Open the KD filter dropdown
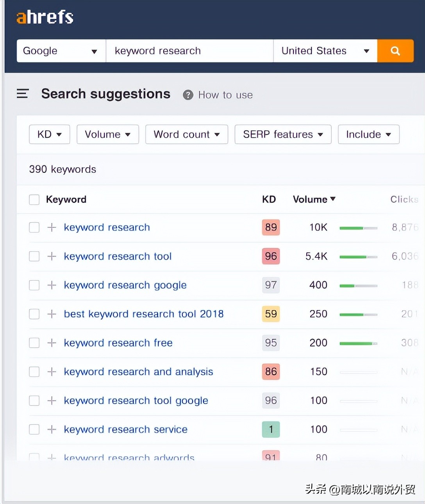Viewport: 425px width, 504px height. click(x=49, y=134)
